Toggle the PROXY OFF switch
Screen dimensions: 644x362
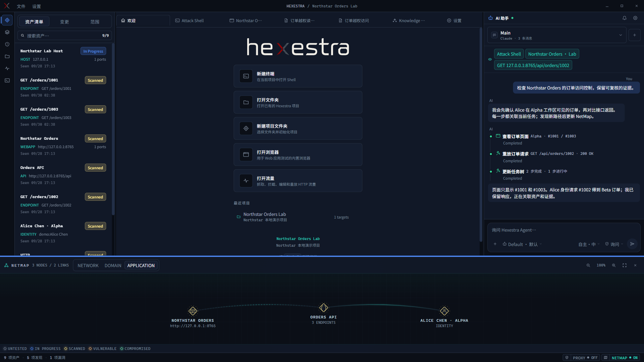pyautogui.click(x=585, y=358)
